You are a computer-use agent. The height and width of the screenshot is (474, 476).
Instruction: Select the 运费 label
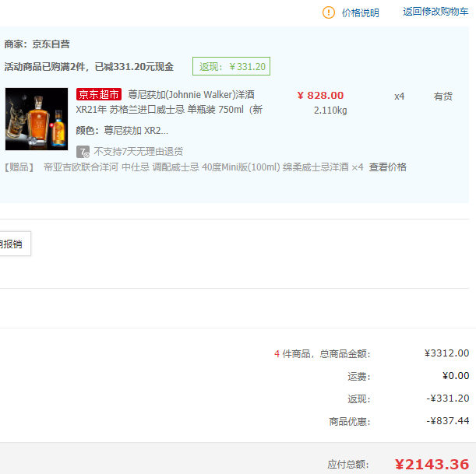359,377
